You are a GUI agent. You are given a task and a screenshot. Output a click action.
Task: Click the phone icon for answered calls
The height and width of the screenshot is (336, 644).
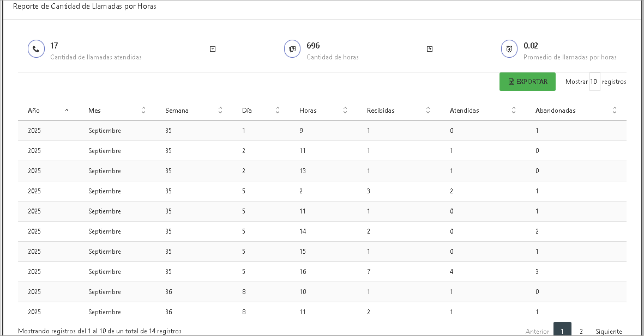(x=36, y=49)
